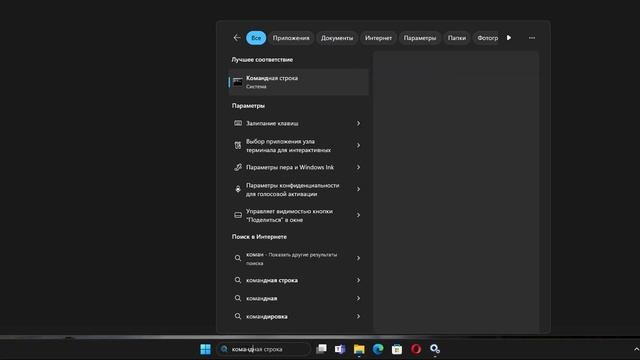Open web search for 'коман'
640x360 pixels.
pos(298,258)
